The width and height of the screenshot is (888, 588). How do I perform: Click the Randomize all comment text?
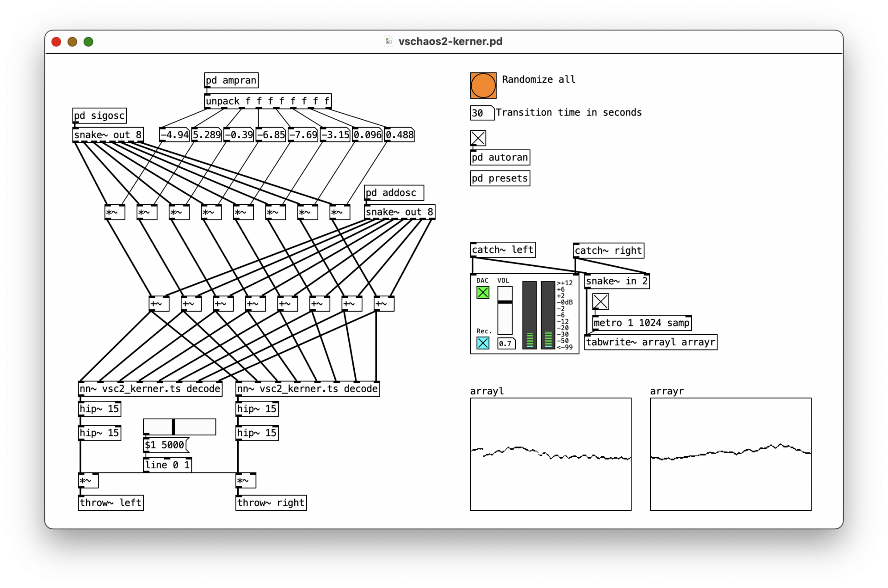pos(539,80)
